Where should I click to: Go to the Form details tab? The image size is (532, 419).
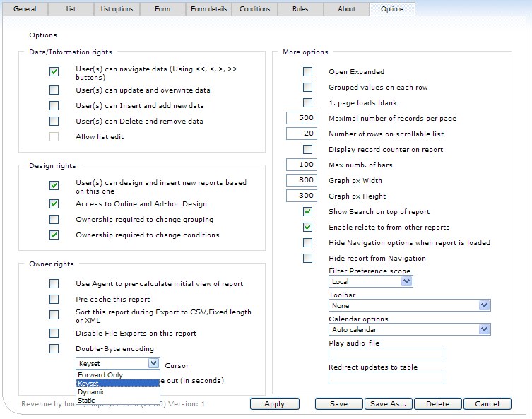pyautogui.click(x=208, y=9)
